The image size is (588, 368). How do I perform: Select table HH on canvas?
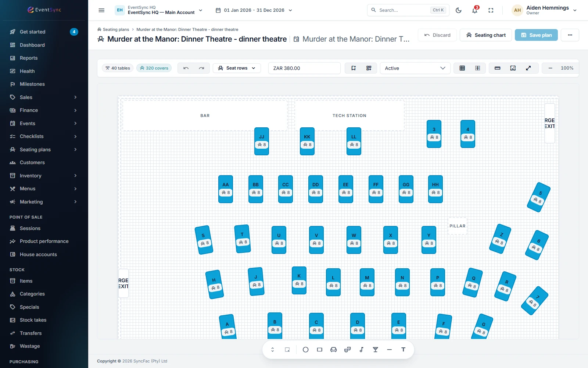(435, 189)
